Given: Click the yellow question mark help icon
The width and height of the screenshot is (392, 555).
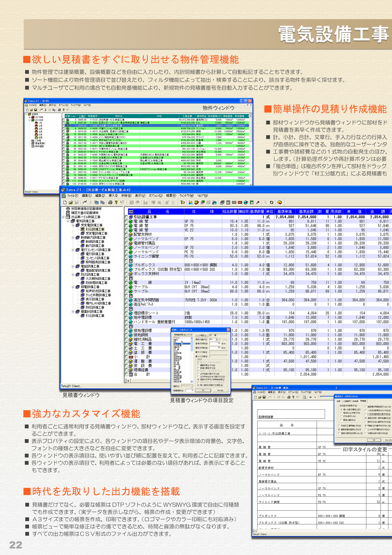Looking at the screenshot, I should coord(116,202).
